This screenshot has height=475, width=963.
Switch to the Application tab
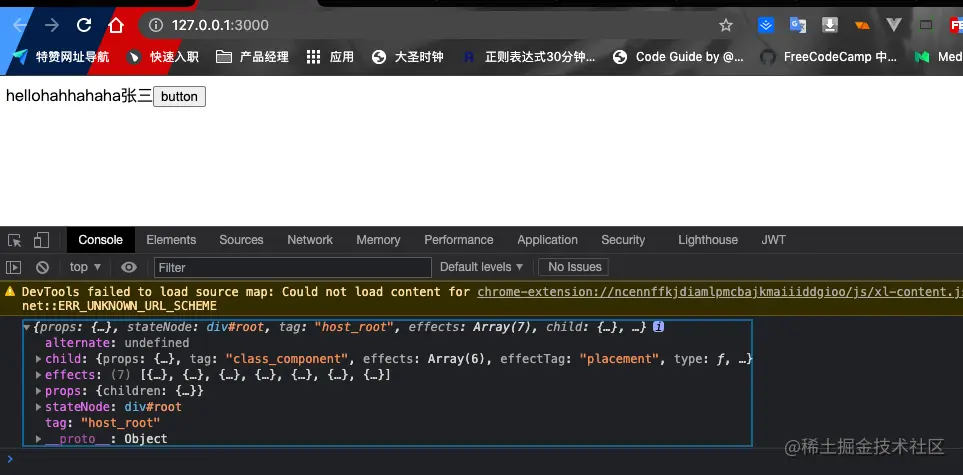[x=547, y=240]
